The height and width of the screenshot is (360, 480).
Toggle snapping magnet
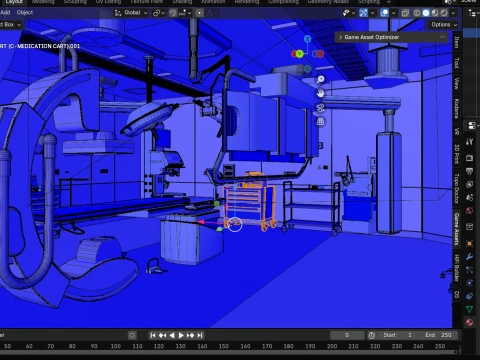pyautogui.click(x=173, y=13)
